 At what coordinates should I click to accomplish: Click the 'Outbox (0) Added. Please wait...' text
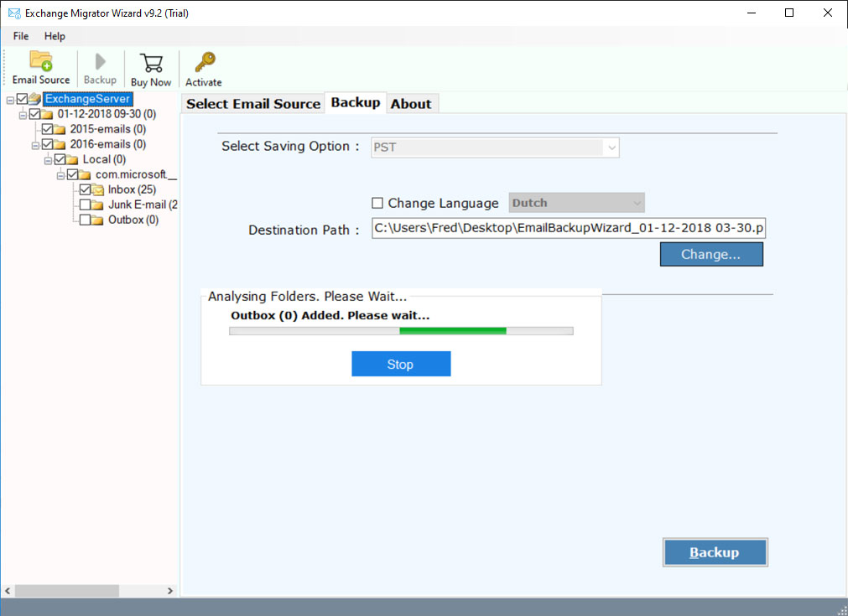[x=330, y=316]
